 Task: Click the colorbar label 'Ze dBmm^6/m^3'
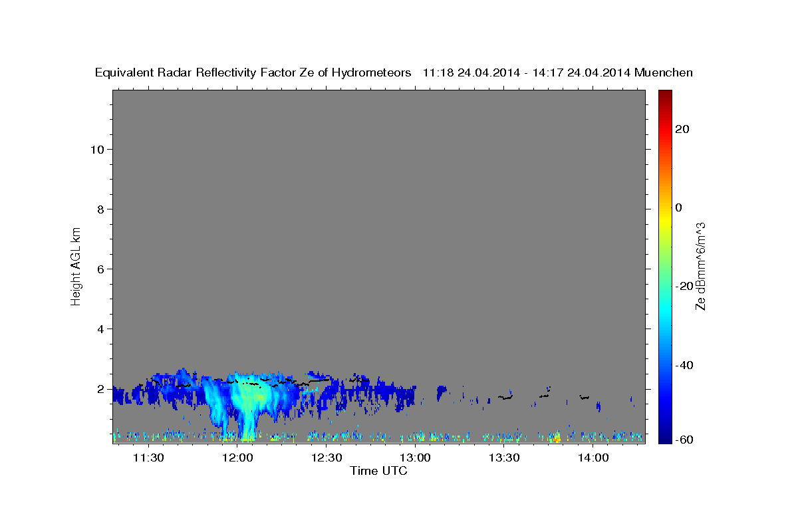pos(700,267)
